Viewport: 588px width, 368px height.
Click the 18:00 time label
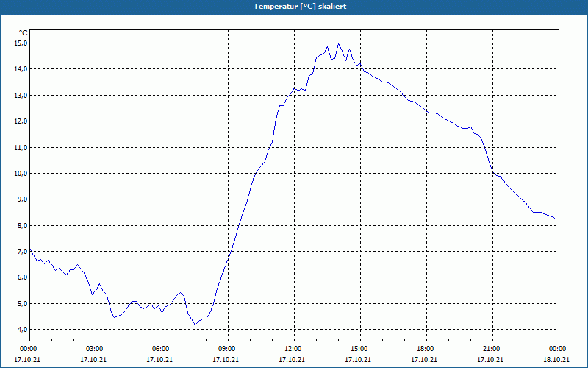pyautogui.click(x=426, y=349)
